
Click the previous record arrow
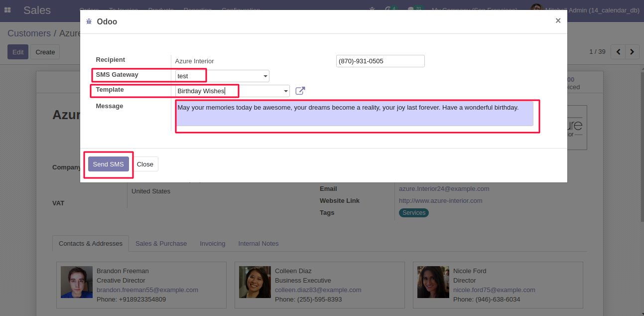click(618, 52)
